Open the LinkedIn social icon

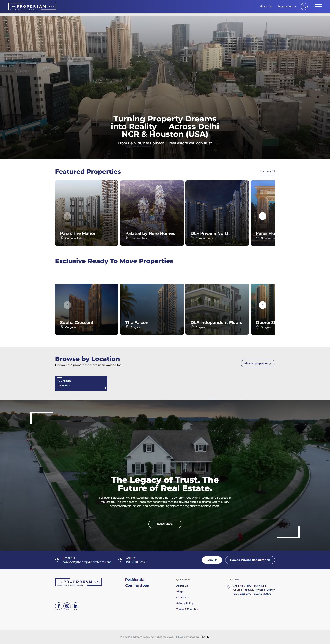[x=76, y=606]
